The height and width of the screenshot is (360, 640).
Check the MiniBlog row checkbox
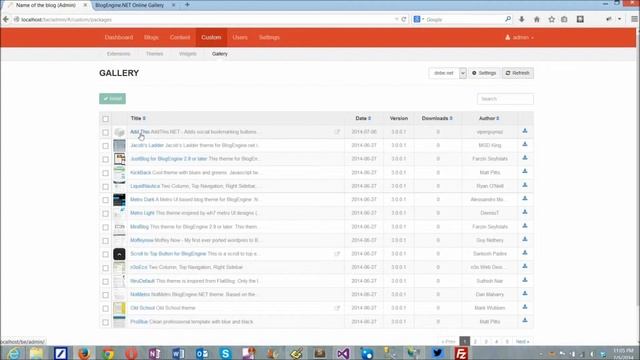point(106,227)
